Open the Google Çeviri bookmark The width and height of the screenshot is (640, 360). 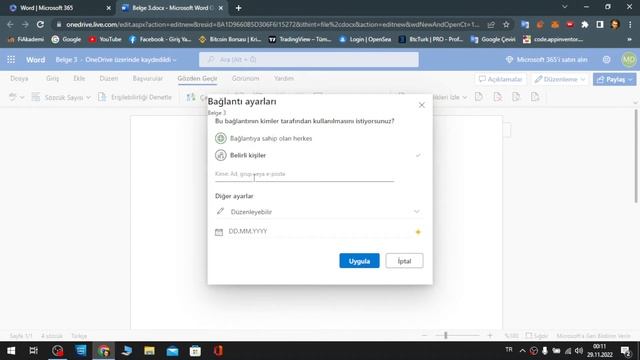493,39
